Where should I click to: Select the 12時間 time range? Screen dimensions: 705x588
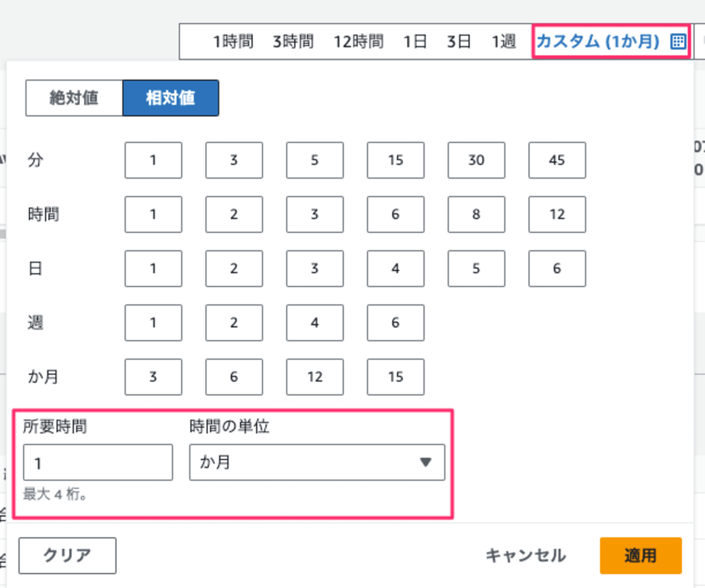pyautogui.click(x=358, y=42)
